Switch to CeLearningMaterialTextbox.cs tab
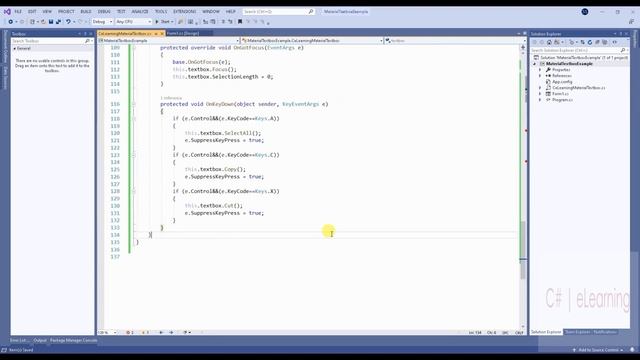The image size is (640, 360). click(x=125, y=33)
